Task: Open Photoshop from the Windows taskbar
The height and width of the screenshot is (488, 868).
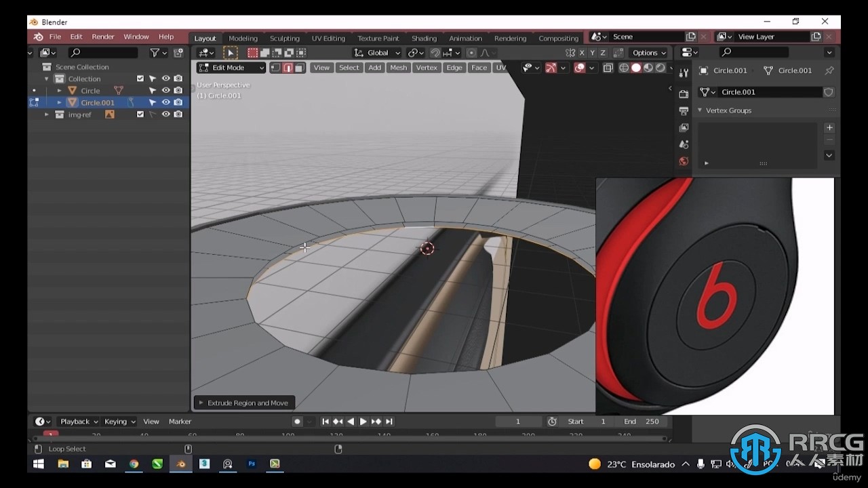Action: 252,464
